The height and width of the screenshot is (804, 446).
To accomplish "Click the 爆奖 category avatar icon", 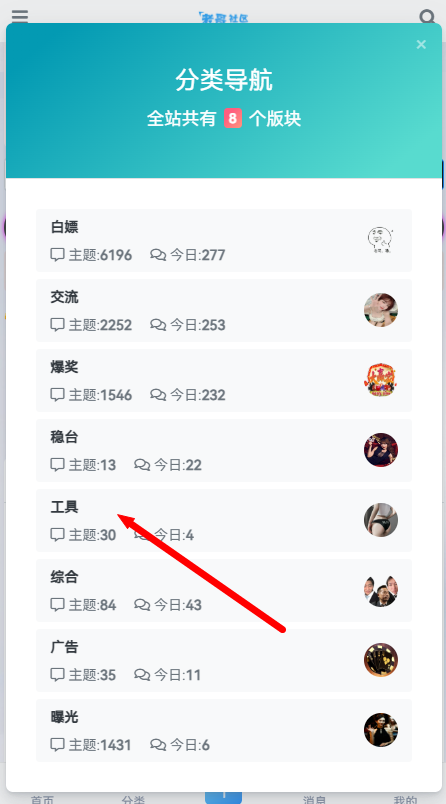I will (x=381, y=380).
